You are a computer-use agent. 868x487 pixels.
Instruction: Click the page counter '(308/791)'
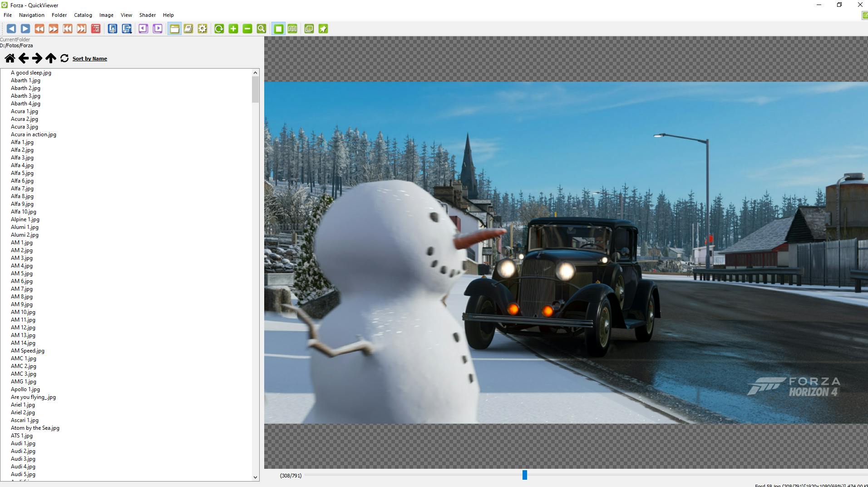291,476
